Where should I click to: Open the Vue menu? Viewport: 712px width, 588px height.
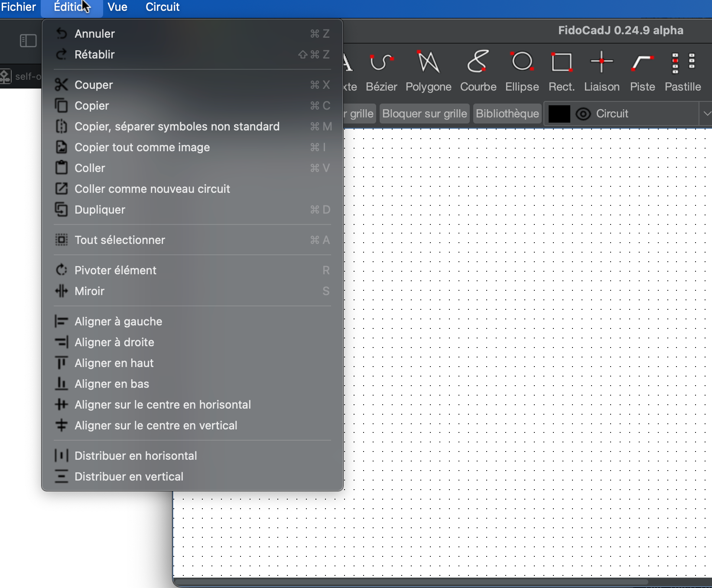coord(117,7)
